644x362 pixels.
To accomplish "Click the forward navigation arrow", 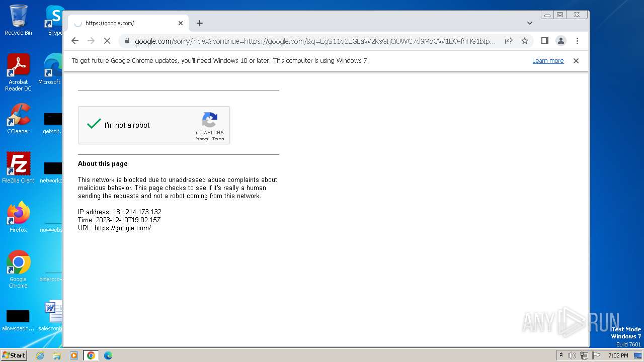I will click(x=91, y=41).
